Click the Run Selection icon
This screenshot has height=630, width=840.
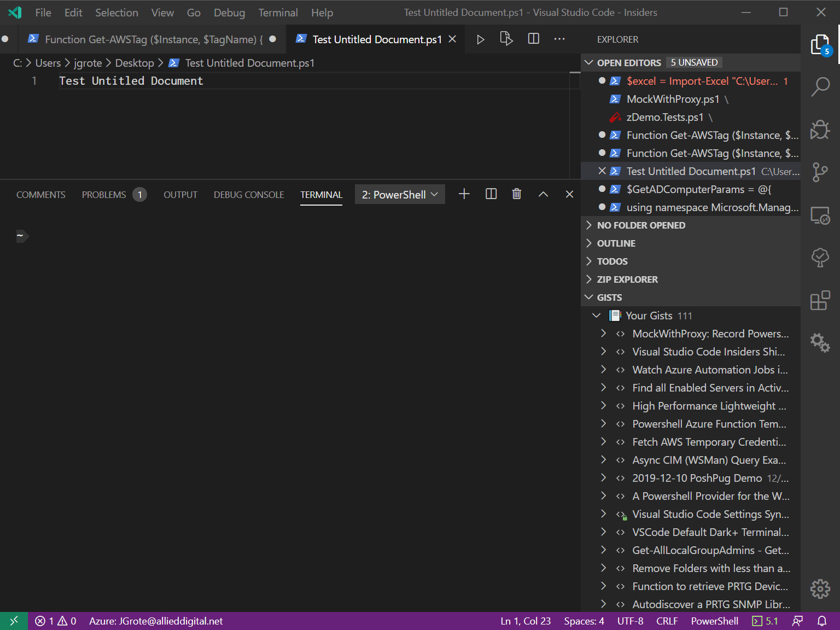[506, 39]
